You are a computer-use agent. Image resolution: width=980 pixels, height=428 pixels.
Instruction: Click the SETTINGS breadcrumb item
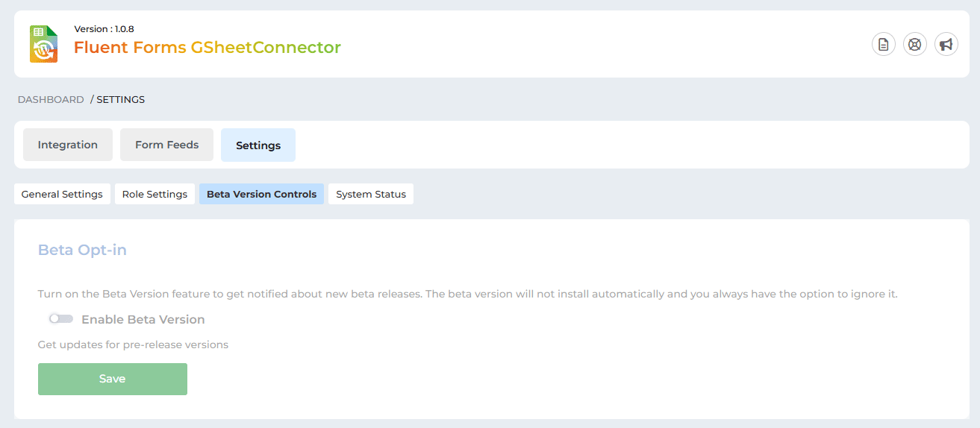pos(120,99)
